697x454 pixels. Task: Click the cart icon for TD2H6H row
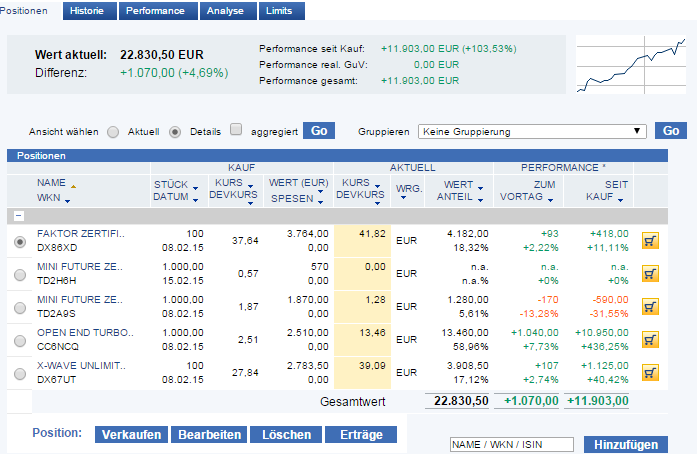[x=650, y=273]
